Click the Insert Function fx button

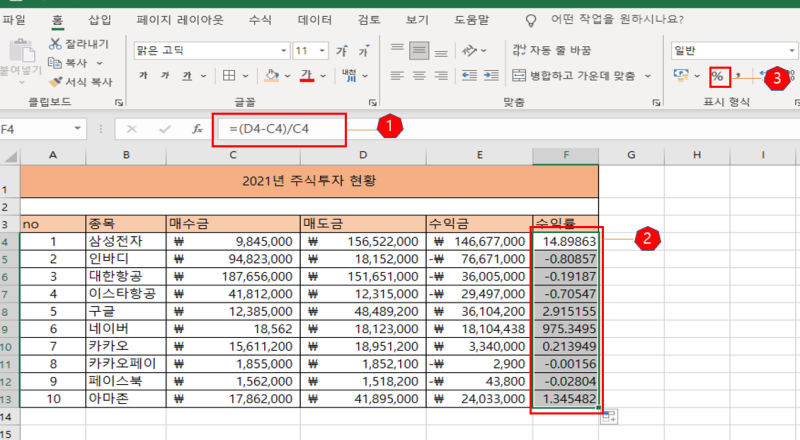click(x=197, y=129)
